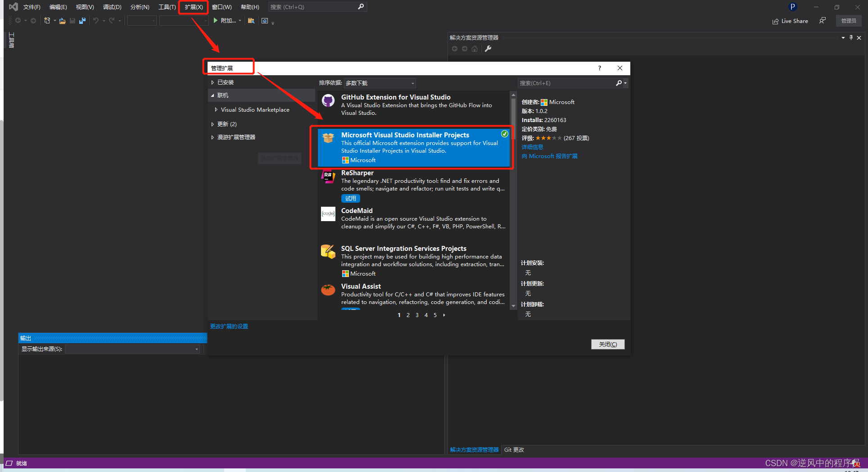This screenshot has width=868, height=472.
Task: Go to results page 2
Action: click(408, 315)
